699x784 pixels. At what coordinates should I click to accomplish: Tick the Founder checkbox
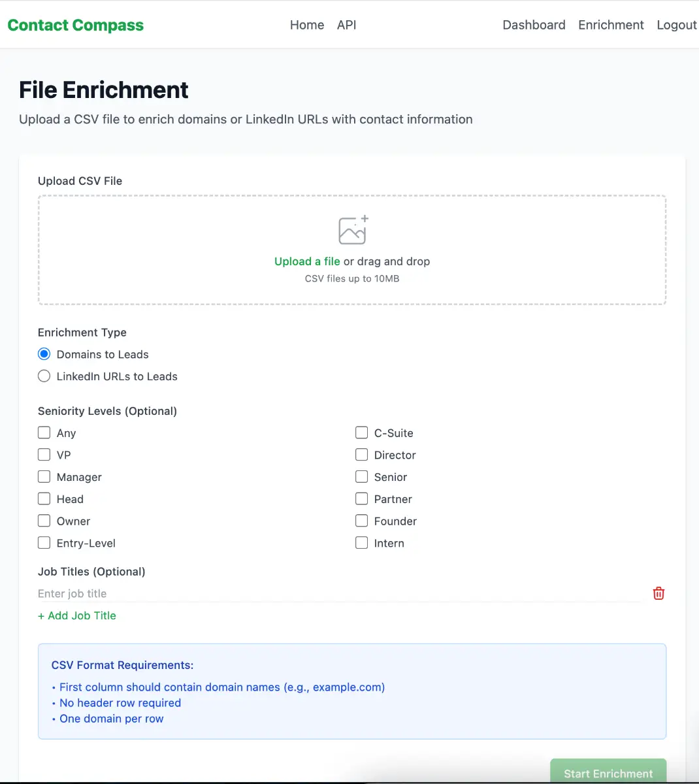[x=362, y=521]
